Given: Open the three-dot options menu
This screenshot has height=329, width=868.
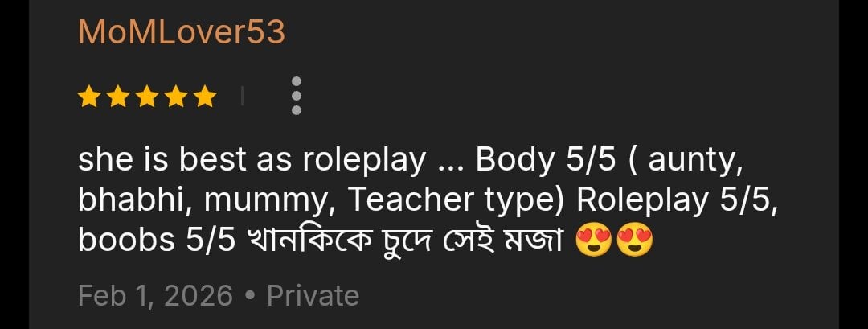Looking at the screenshot, I should click(x=296, y=96).
